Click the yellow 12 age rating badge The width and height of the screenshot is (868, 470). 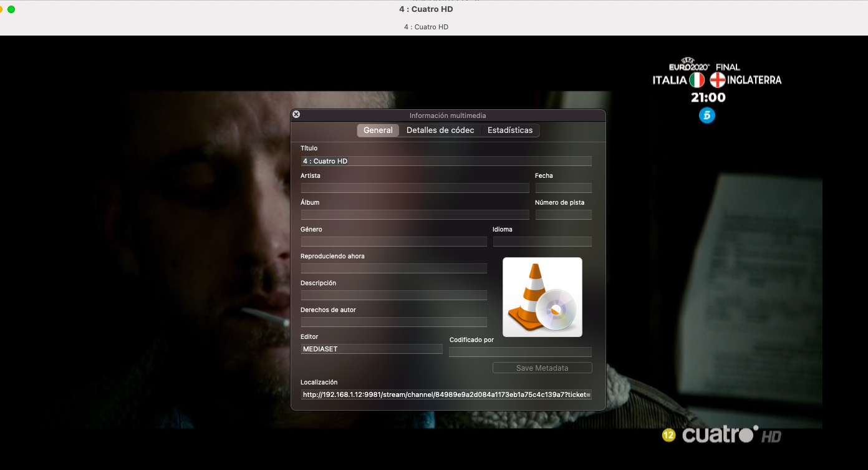pyautogui.click(x=668, y=435)
